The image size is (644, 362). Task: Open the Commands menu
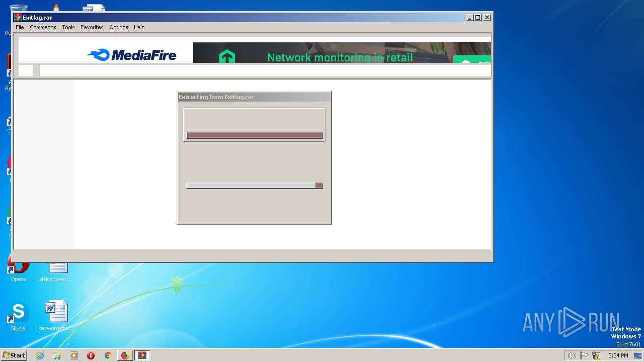click(x=43, y=27)
